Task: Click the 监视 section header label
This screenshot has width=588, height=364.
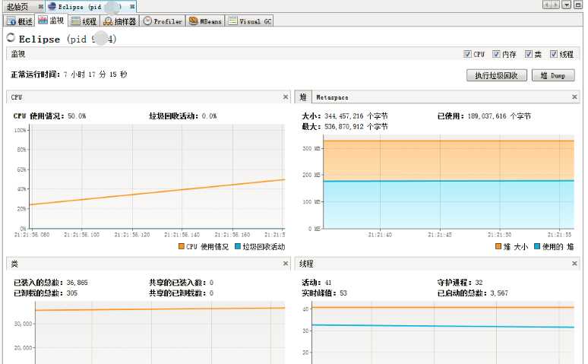Action: 17,54
